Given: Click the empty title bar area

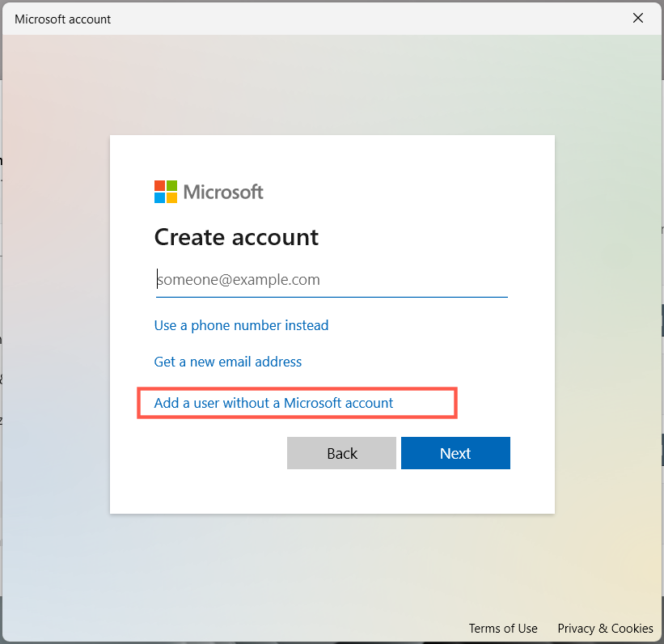Looking at the screenshot, I should click(364, 18).
